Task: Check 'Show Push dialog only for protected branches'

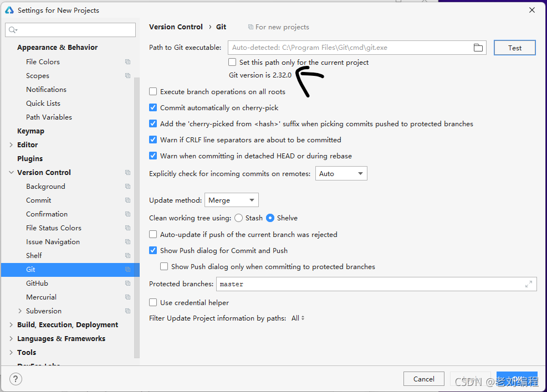Action: pos(164,266)
